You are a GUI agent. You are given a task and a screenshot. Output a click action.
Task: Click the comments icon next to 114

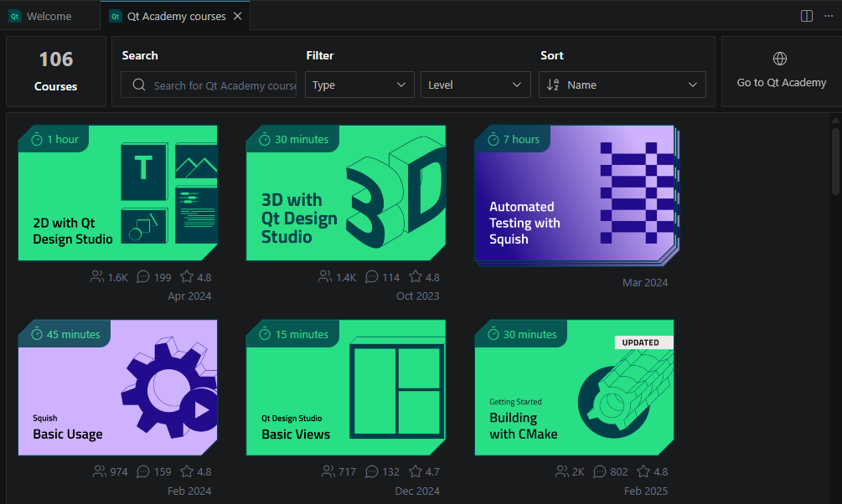tap(371, 277)
